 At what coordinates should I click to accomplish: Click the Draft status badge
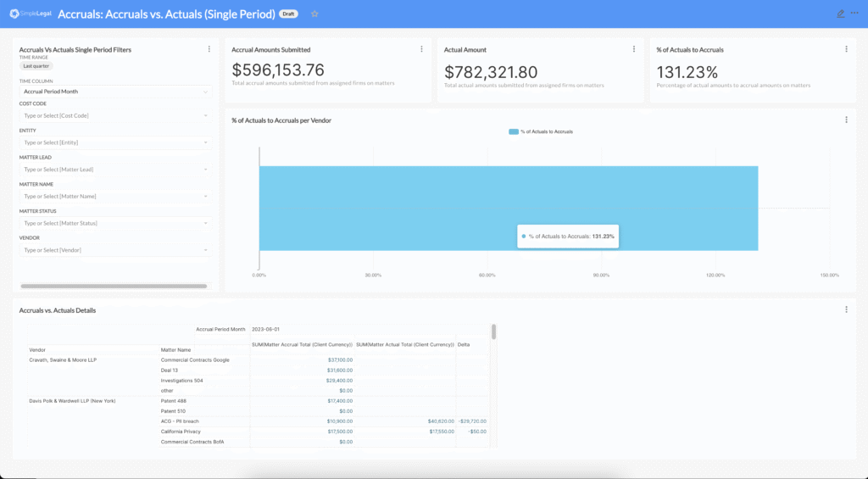pos(289,14)
